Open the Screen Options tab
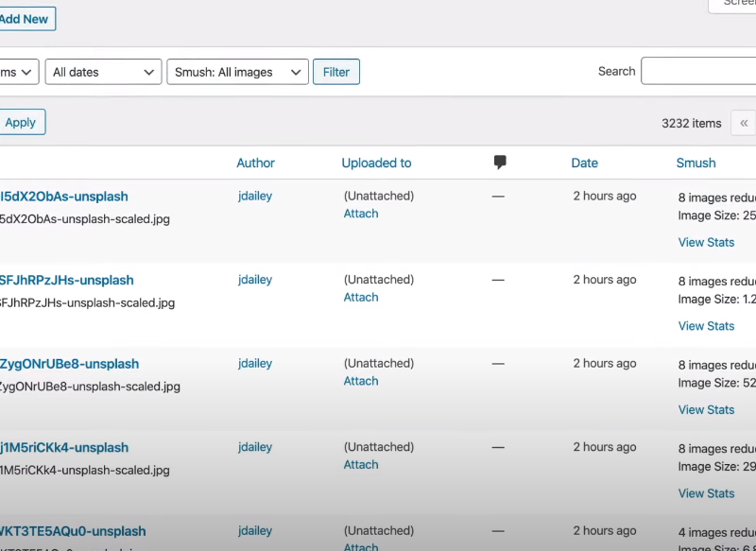 click(x=734, y=4)
